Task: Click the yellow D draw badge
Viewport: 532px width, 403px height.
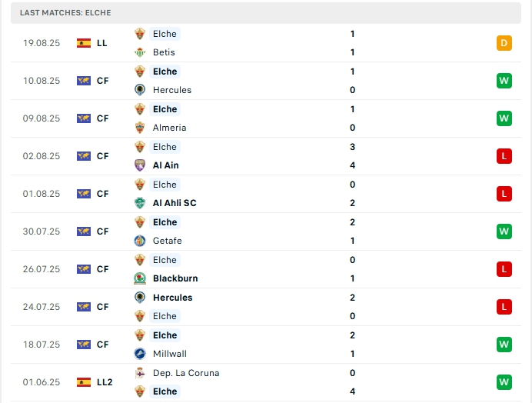Action: pyautogui.click(x=504, y=43)
